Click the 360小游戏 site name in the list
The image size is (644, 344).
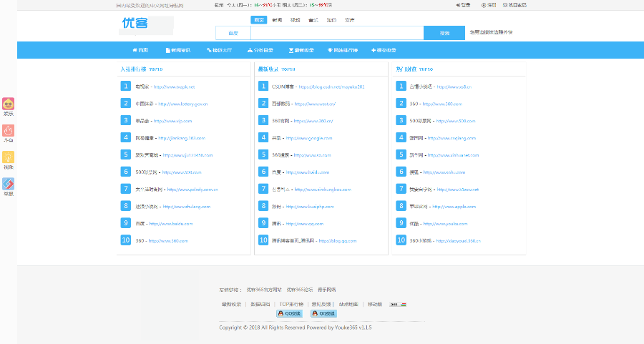coord(421,241)
